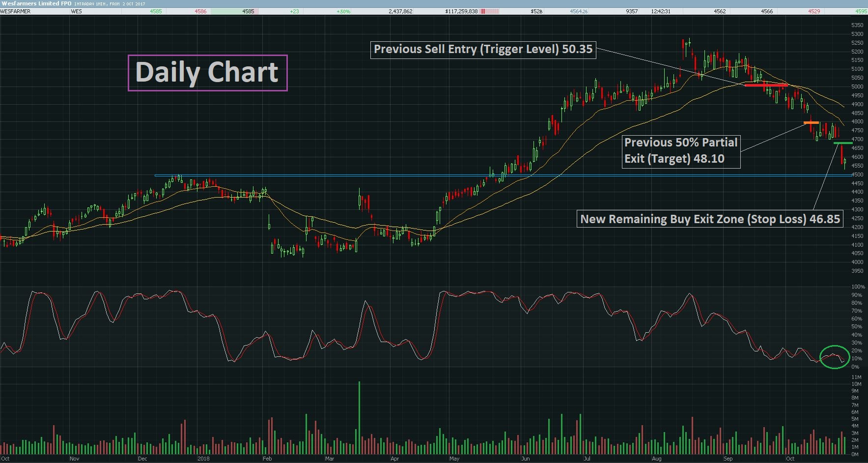868x463 pixels.
Task: Click the 4500 level on the price axis
Action: click(857, 174)
